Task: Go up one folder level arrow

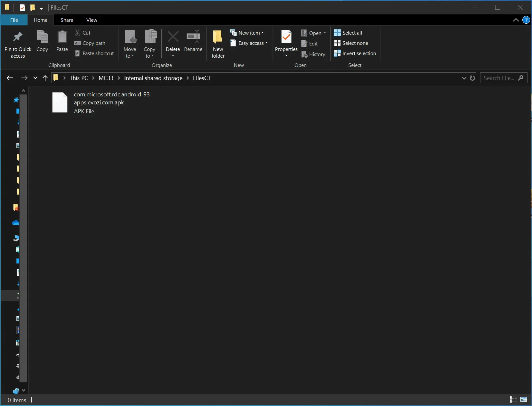Action: [x=45, y=78]
